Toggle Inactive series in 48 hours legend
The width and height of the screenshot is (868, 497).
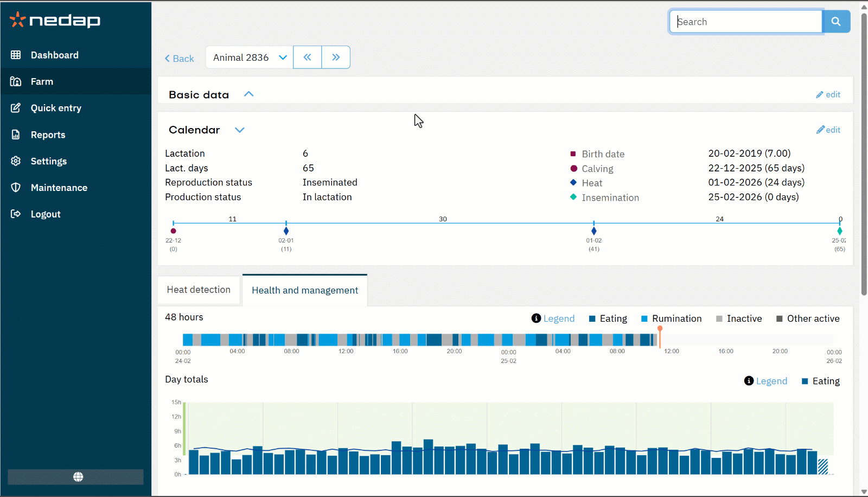point(739,318)
